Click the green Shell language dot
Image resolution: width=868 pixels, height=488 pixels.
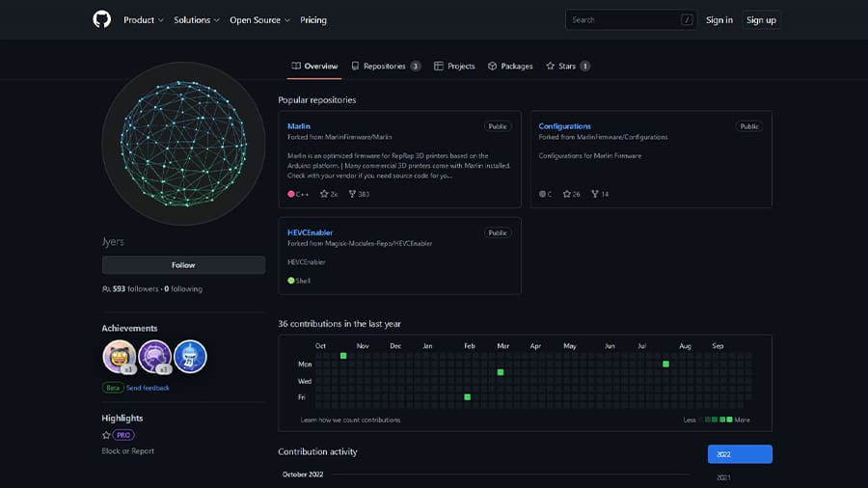[291, 281]
